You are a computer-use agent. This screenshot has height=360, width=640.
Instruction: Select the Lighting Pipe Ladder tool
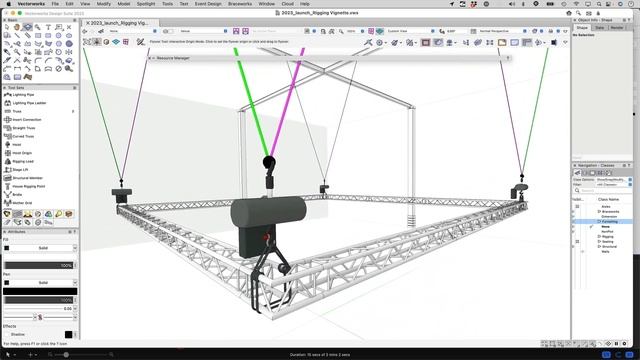pos(29,103)
